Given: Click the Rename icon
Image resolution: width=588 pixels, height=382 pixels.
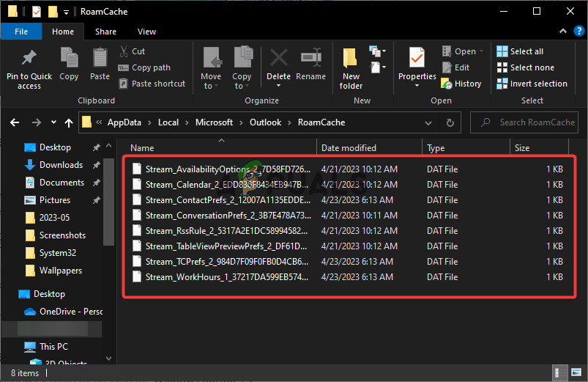Looking at the screenshot, I should 311,58.
